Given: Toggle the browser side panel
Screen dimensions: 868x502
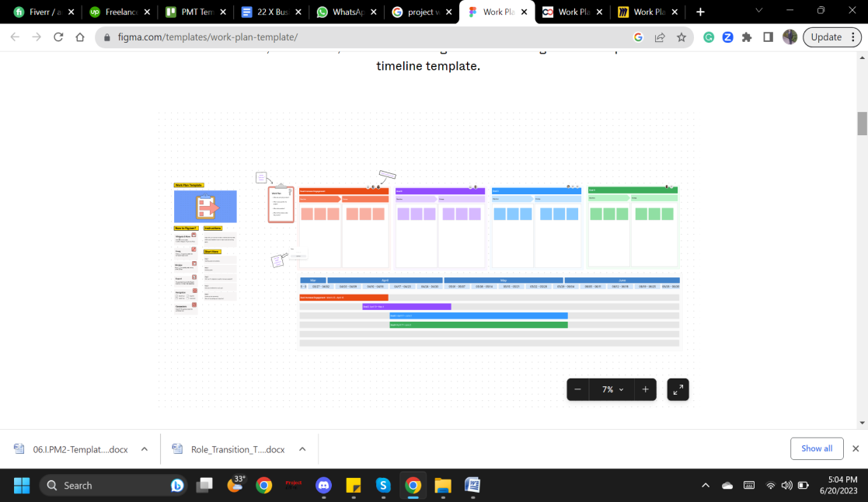Looking at the screenshot, I should pos(769,37).
